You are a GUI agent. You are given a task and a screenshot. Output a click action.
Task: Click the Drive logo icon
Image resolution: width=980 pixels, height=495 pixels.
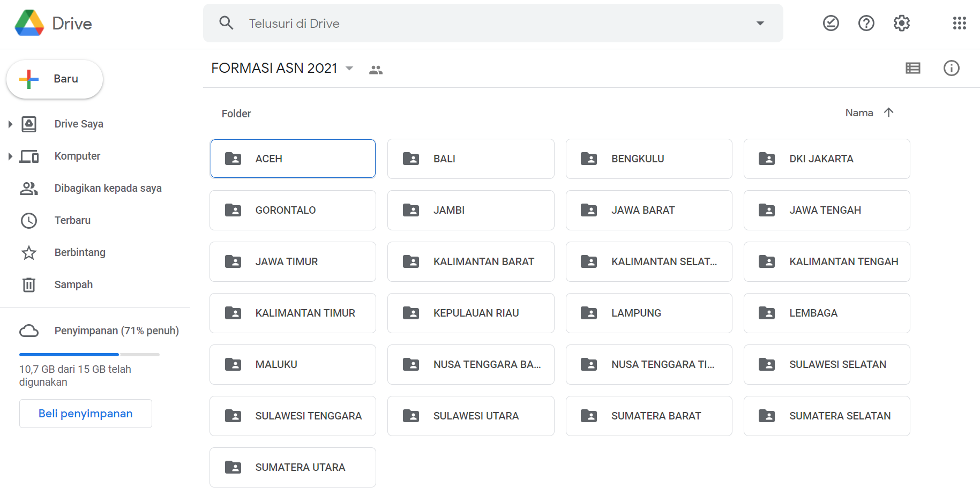(29, 22)
